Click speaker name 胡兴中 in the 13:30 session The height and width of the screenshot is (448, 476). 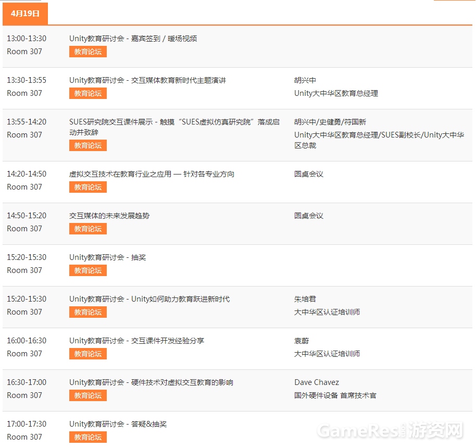[305, 80]
